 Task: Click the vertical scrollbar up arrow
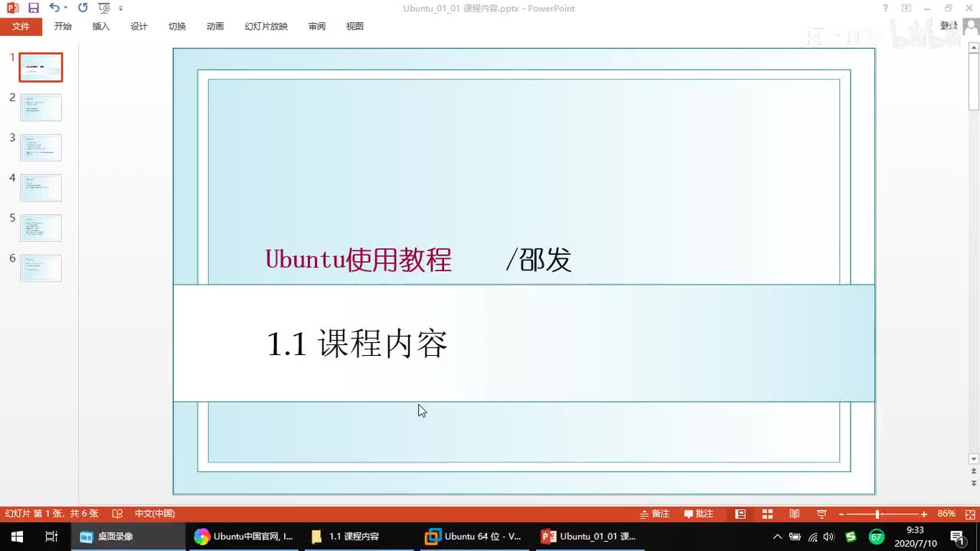[x=974, y=48]
